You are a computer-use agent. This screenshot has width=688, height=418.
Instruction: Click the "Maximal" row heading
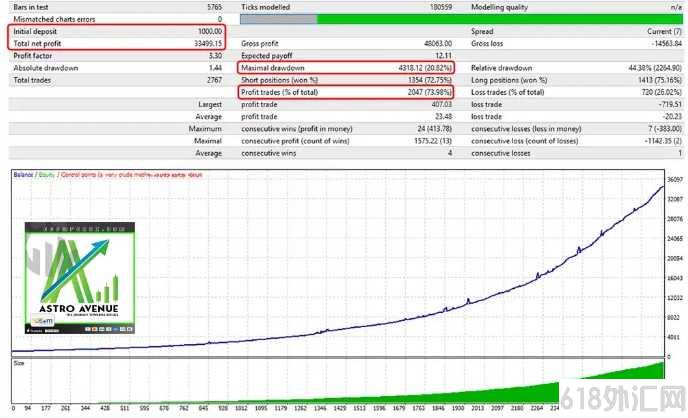[x=208, y=141]
